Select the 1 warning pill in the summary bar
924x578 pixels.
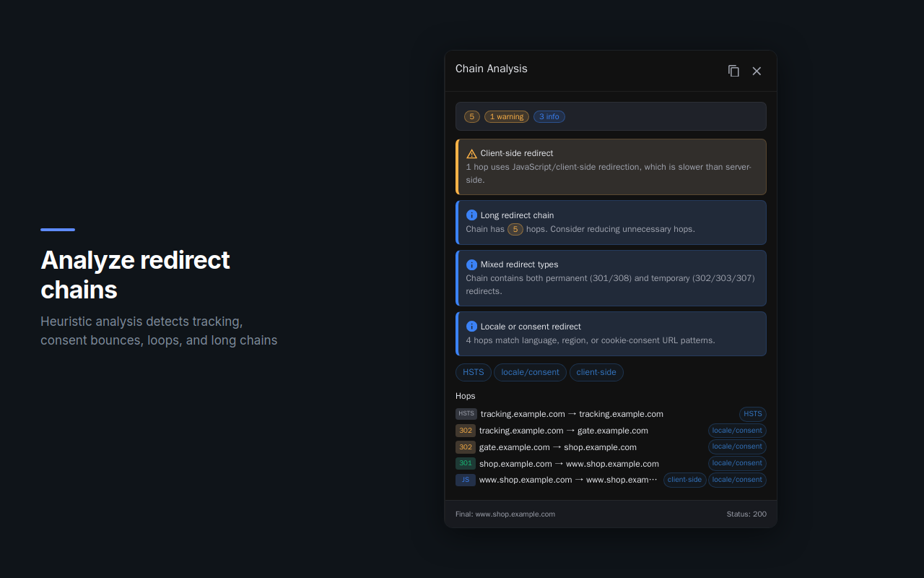point(506,116)
